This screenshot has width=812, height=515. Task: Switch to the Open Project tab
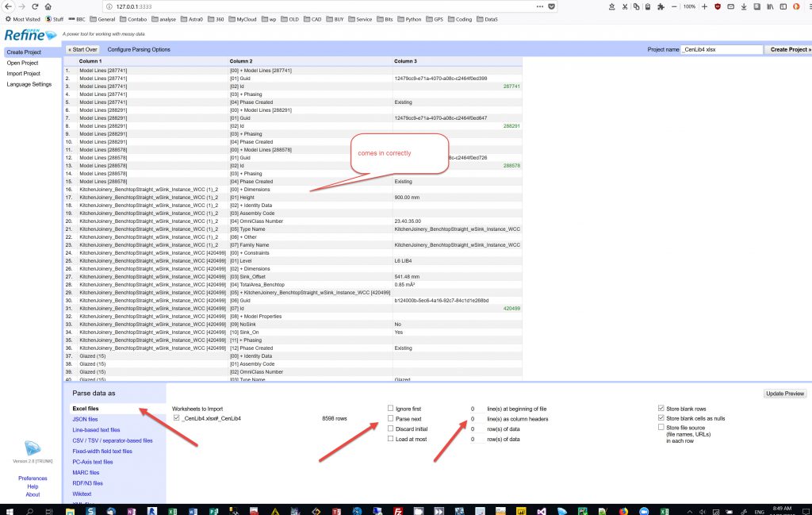(23, 63)
